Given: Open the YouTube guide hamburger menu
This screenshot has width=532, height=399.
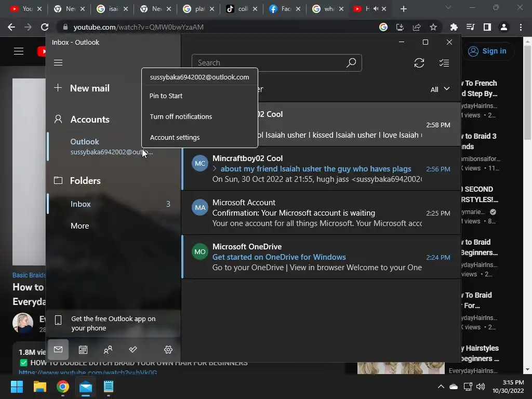Looking at the screenshot, I should coord(19,51).
